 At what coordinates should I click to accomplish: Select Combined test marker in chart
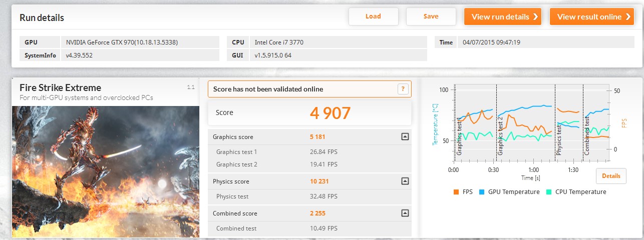pos(587,137)
